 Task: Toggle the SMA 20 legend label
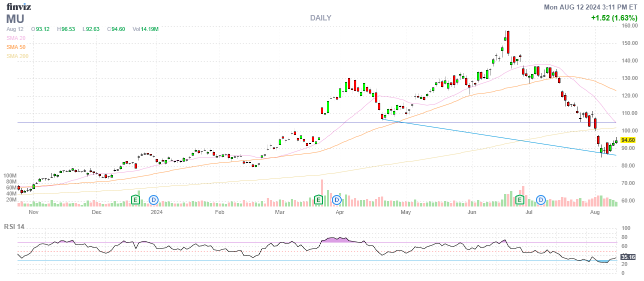click(16, 38)
